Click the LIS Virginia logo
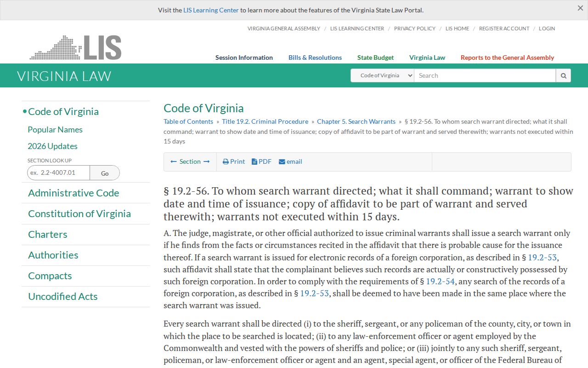 (x=76, y=47)
